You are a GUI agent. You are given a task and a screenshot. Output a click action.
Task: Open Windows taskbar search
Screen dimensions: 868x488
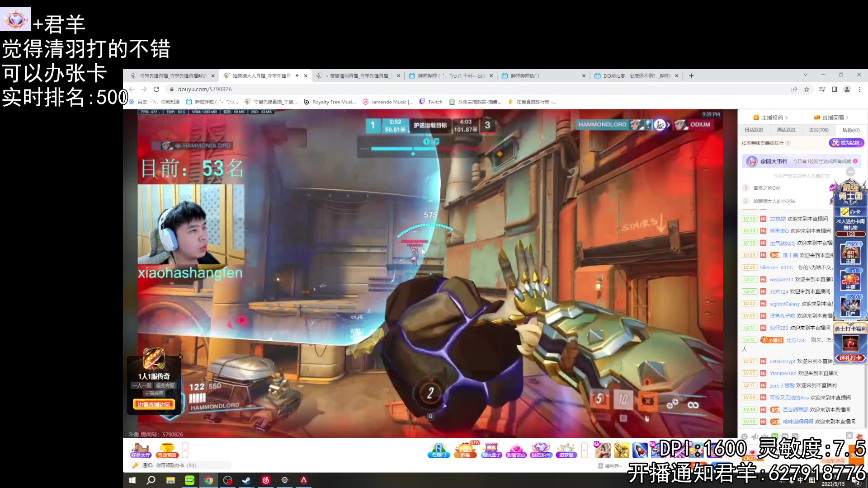(151, 480)
